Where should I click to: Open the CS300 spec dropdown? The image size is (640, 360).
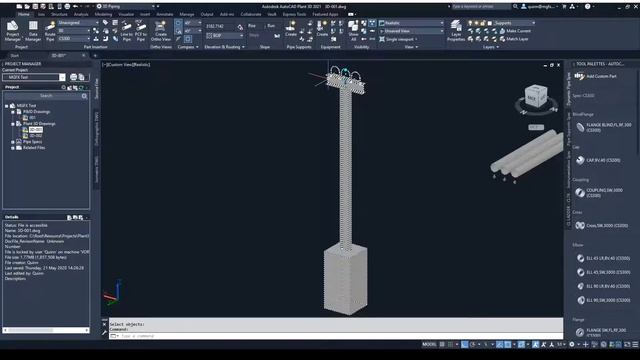click(x=74, y=39)
